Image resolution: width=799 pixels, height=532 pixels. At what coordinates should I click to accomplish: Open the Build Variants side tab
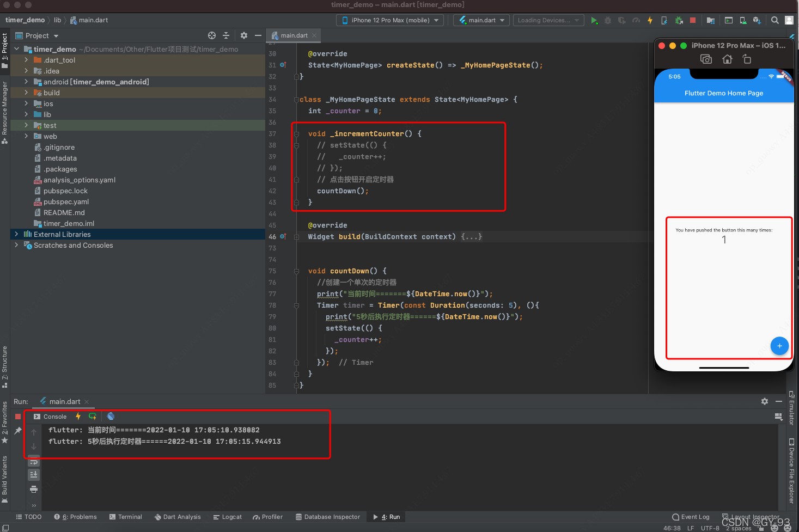coord(4,479)
